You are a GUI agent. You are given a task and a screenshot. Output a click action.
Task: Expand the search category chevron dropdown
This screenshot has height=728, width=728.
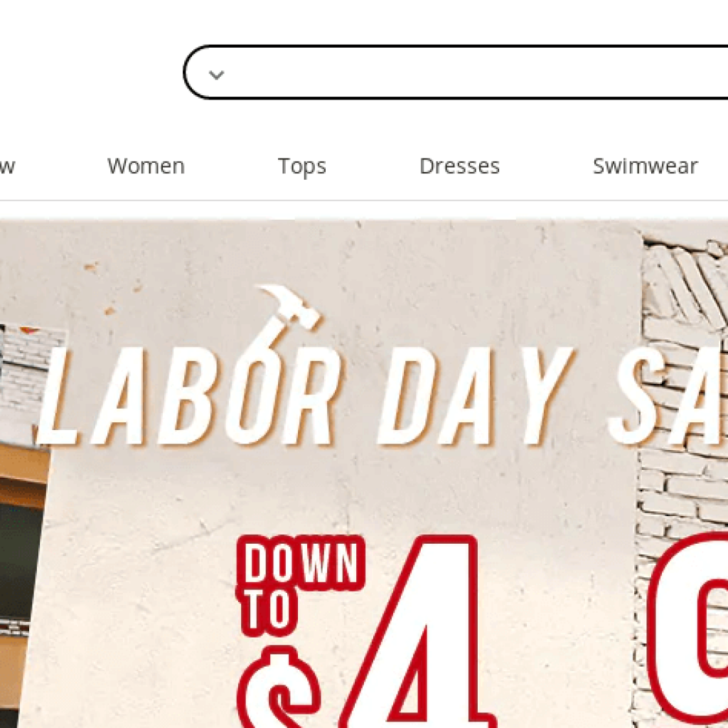click(x=216, y=74)
